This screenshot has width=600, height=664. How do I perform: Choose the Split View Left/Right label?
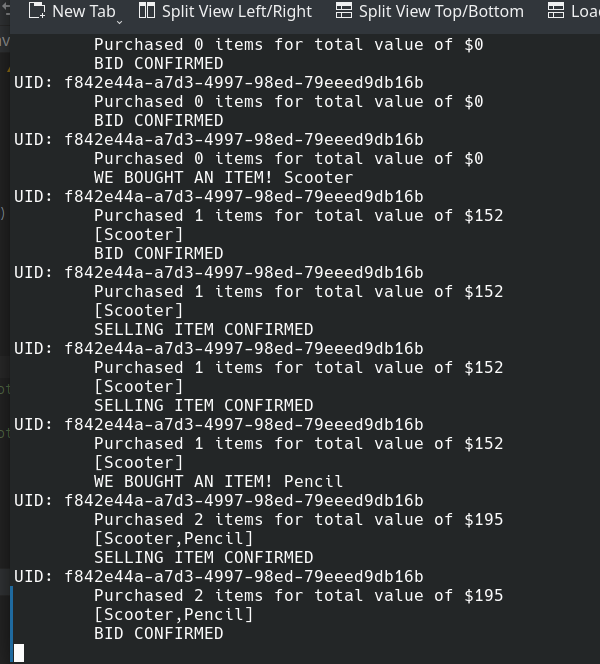click(x=237, y=11)
